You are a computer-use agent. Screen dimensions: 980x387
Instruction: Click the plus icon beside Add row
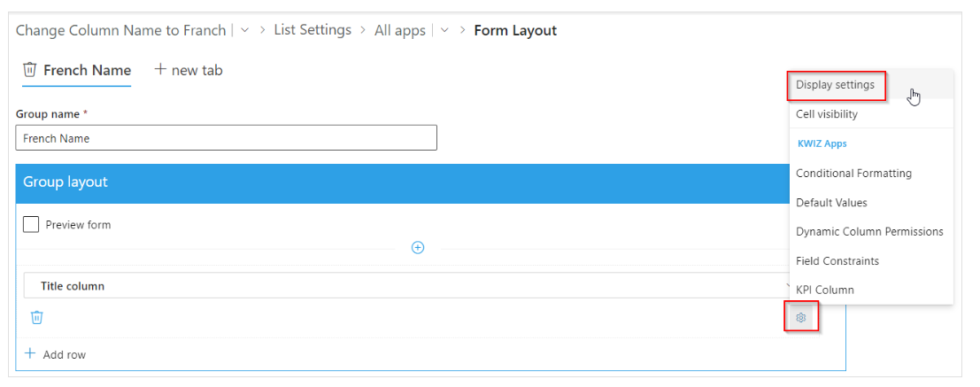pyautogui.click(x=29, y=354)
